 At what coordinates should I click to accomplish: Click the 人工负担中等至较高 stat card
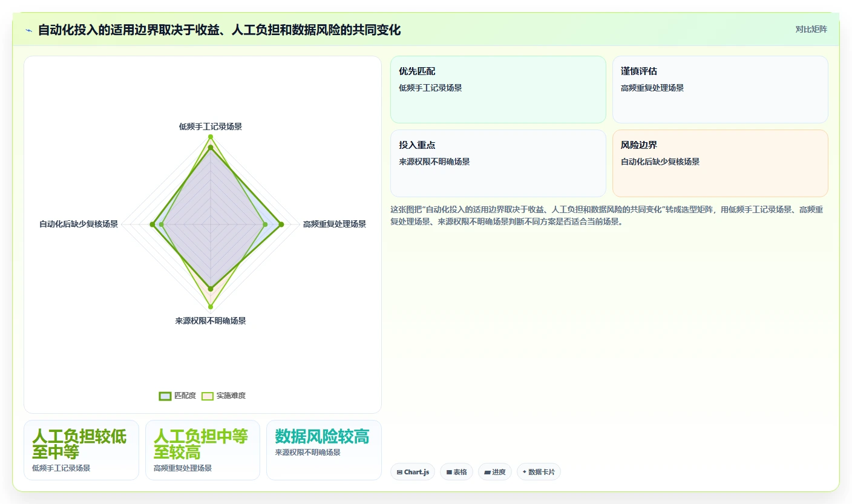[203, 450]
